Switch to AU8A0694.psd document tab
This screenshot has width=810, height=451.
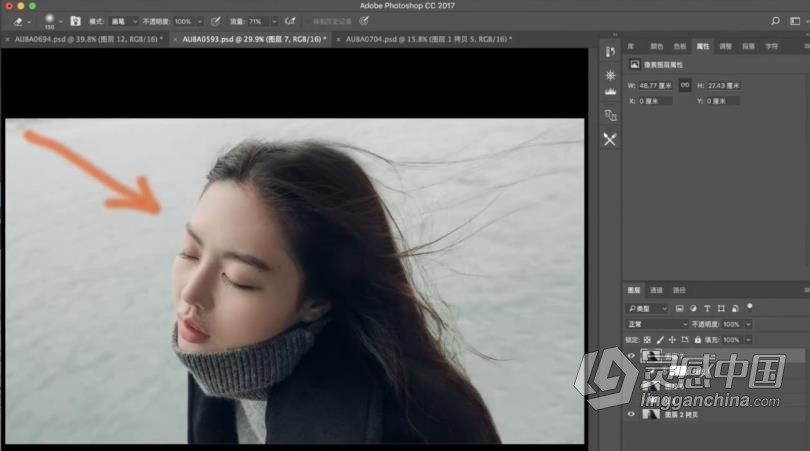[x=88, y=39]
